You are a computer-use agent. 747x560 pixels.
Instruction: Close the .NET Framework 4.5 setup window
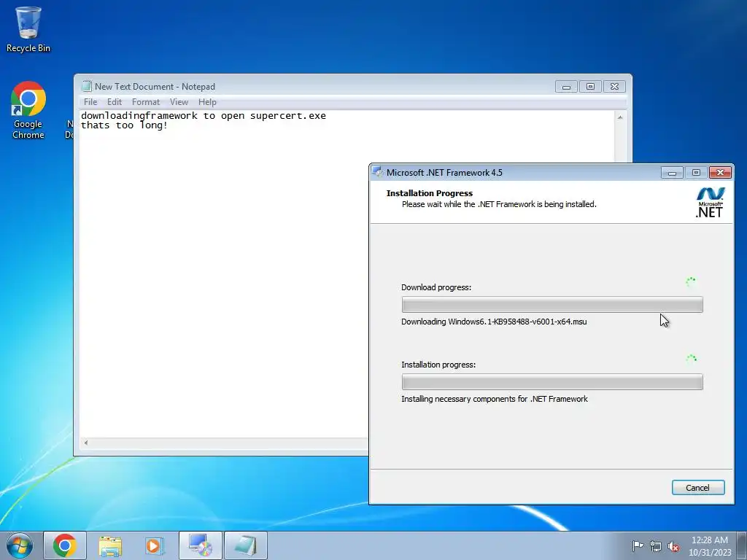[720, 173]
